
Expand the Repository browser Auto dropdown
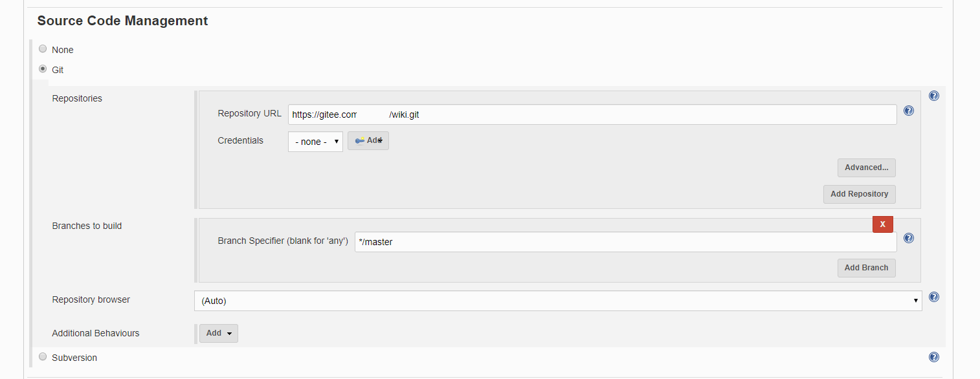(x=558, y=301)
